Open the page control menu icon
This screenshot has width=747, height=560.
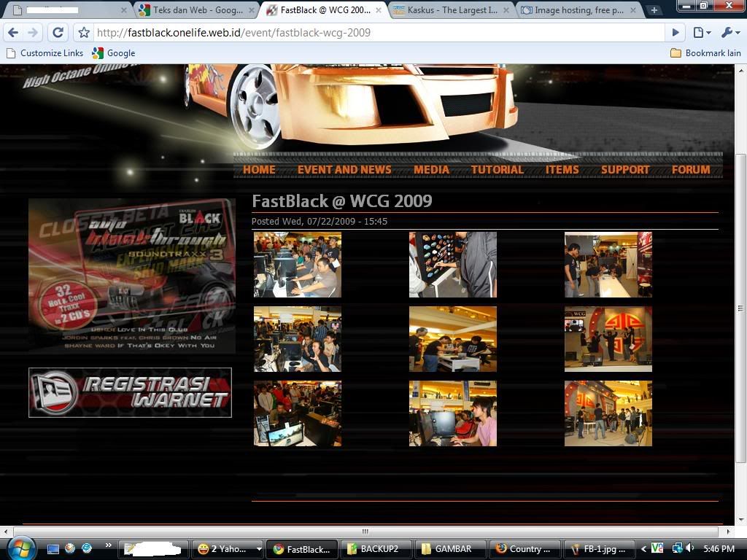pos(702,32)
